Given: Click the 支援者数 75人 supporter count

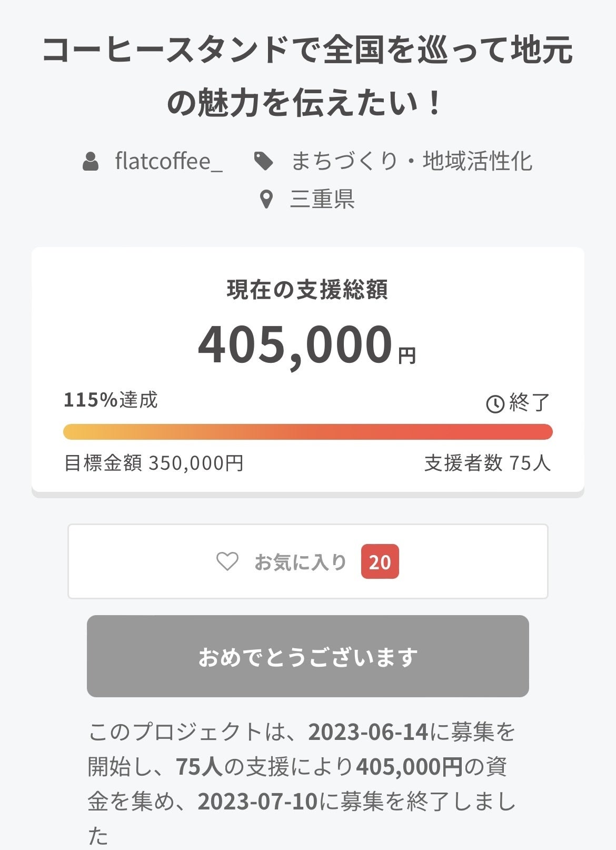Looking at the screenshot, I should click(x=487, y=463).
